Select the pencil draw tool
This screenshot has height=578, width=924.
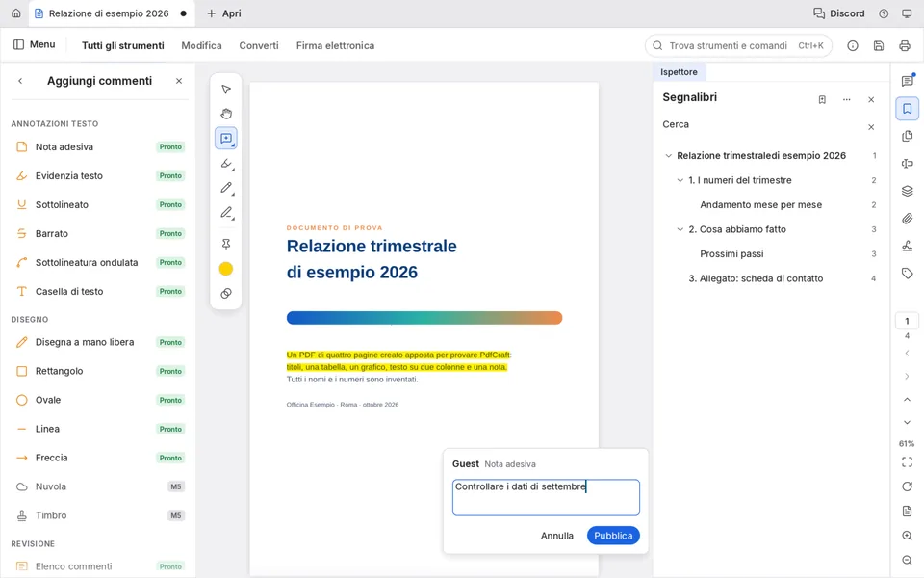tap(226, 188)
